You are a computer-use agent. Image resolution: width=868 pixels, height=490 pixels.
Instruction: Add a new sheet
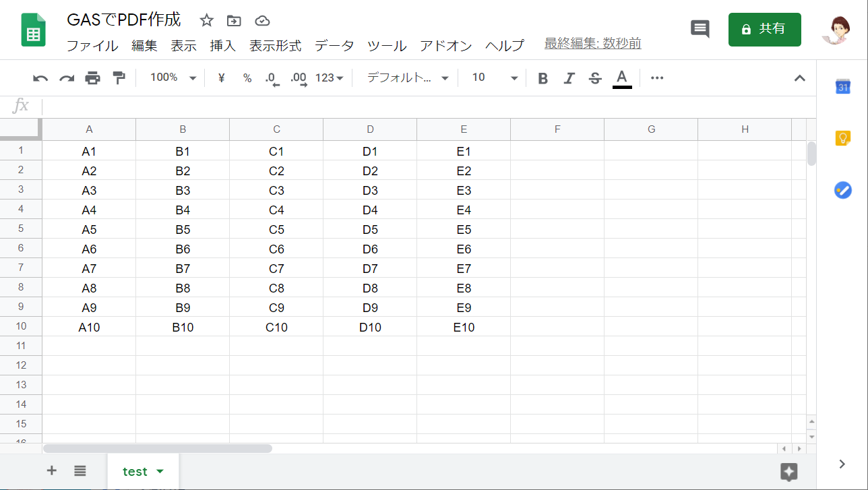coord(51,470)
